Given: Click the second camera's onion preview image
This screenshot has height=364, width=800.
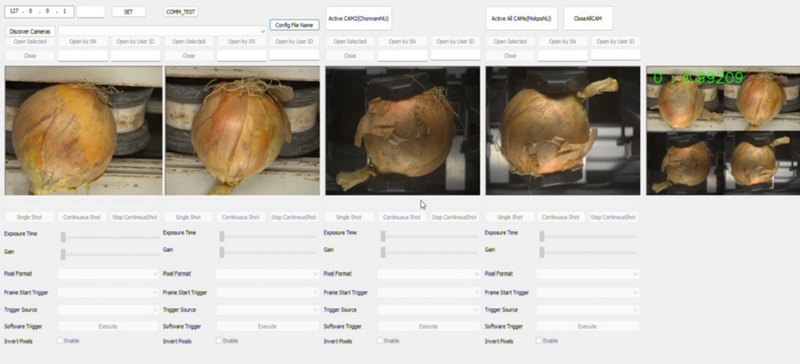Looking at the screenshot, I should pos(242,130).
